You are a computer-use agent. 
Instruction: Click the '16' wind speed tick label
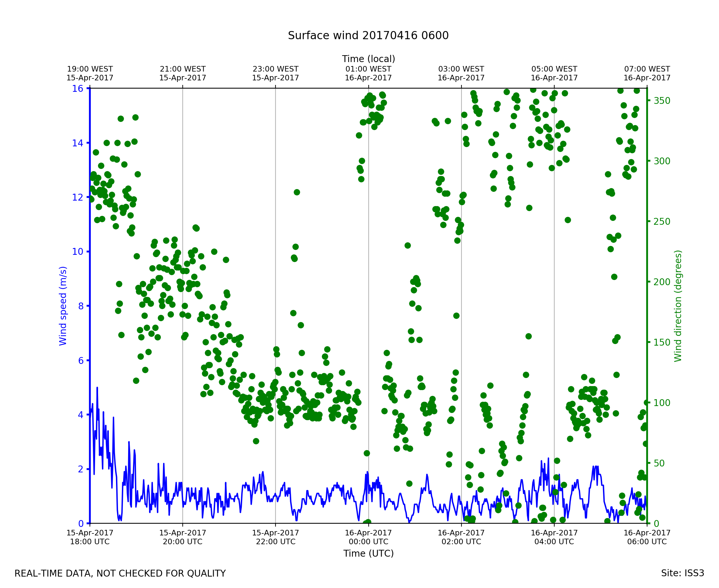click(x=77, y=89)
